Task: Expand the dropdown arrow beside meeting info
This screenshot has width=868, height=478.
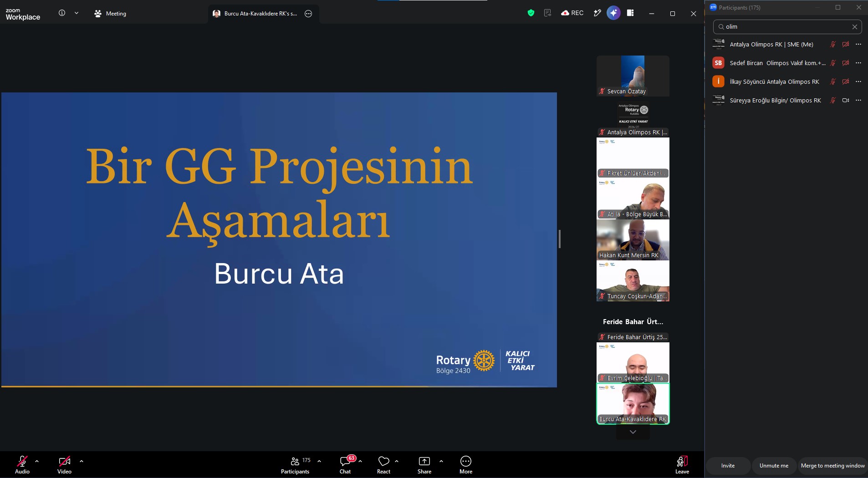Action: [77, 13]
